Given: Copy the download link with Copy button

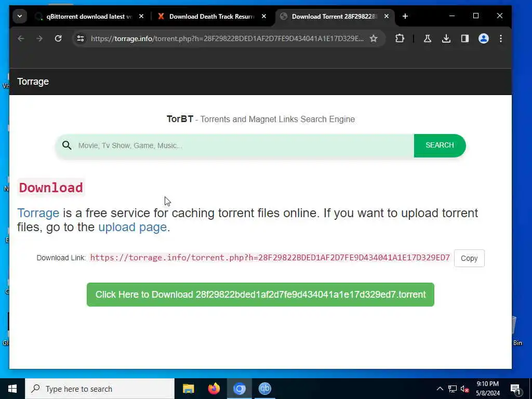Looking at the screenshot, I should (x=469, y=258).
